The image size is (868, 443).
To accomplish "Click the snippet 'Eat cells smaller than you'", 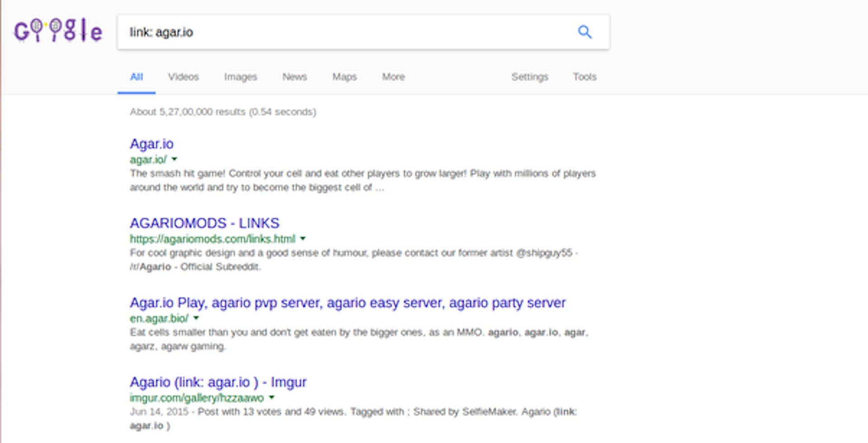I will tap(359, 339).
